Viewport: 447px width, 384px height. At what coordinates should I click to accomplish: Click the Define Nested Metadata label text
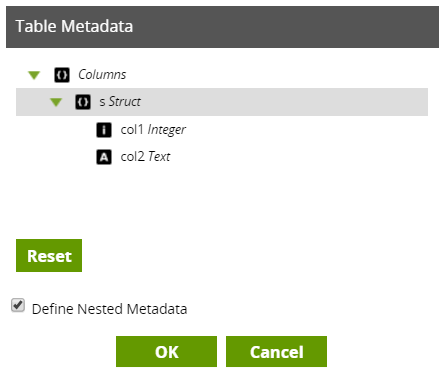pos(109,309)
